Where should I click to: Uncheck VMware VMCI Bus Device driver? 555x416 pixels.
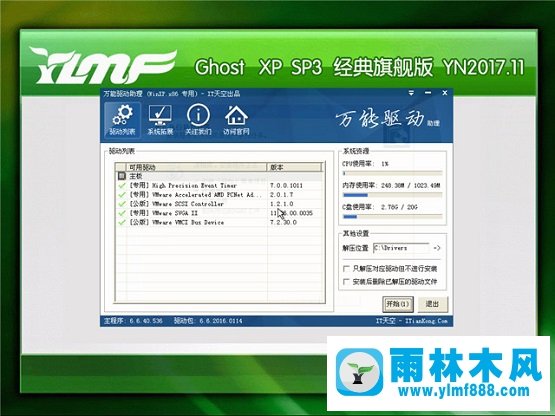[x=122, y=222]
